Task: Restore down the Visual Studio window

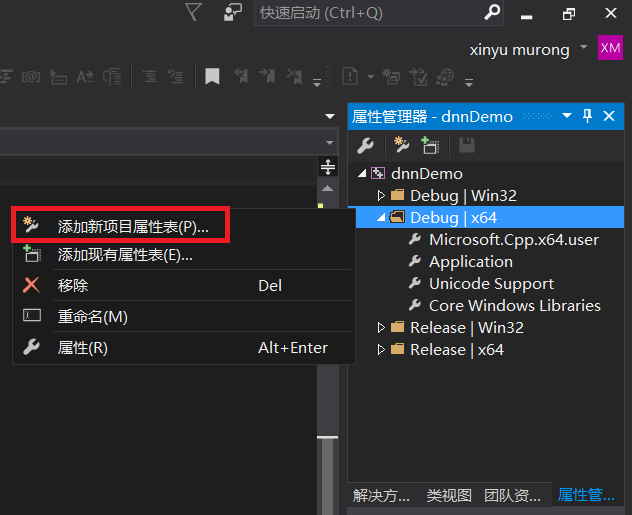Action: coord(569,14)
